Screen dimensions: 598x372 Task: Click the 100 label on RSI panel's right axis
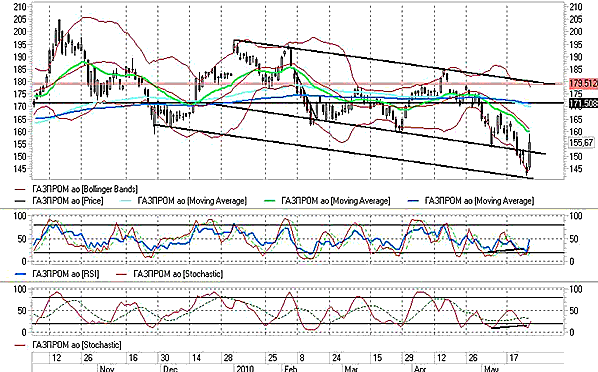576,216
